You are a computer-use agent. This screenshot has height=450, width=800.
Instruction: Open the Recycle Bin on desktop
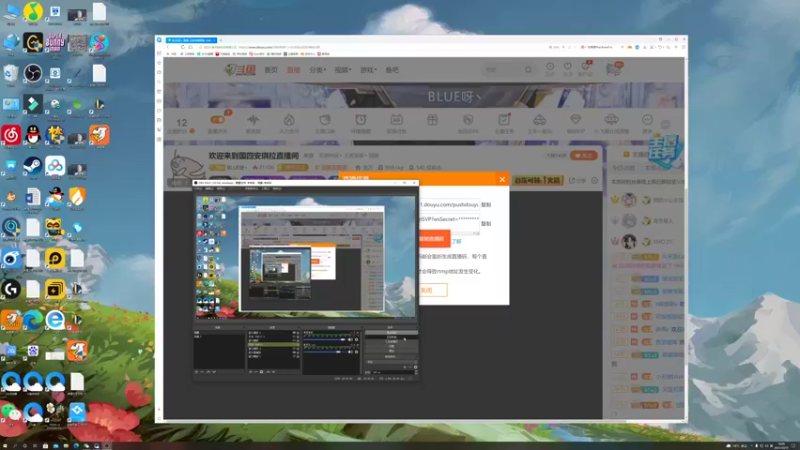pos(11,73)
